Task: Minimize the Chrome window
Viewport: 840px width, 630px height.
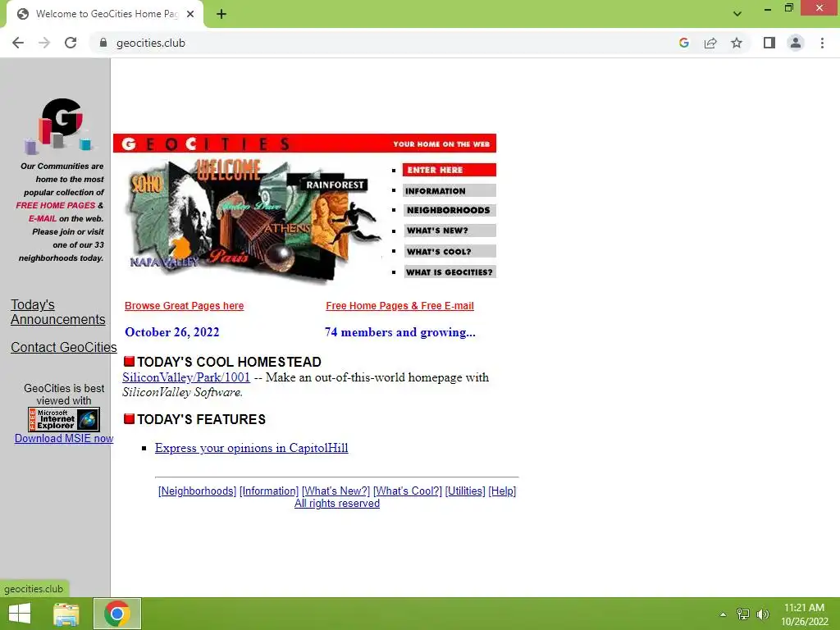Action: [768, 8]
